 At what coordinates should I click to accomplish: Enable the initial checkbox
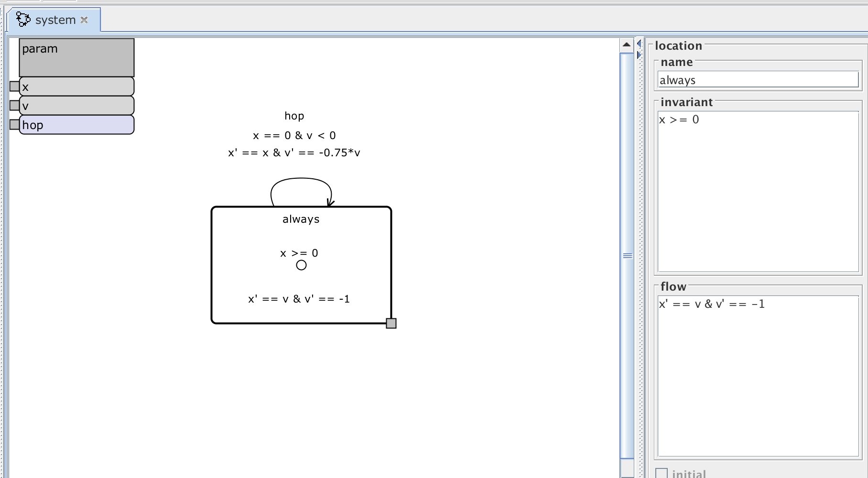click(662, 473)
